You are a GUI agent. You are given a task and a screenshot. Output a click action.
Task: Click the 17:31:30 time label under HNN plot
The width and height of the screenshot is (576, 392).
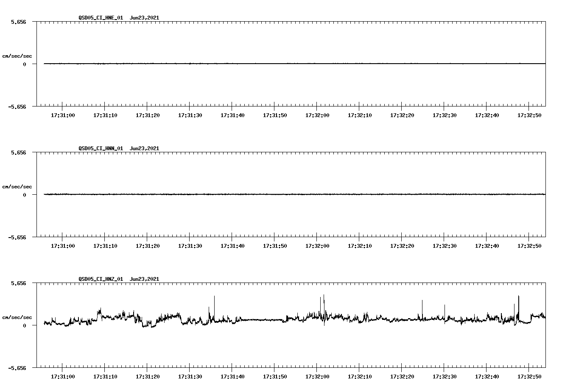pos(190,246)
